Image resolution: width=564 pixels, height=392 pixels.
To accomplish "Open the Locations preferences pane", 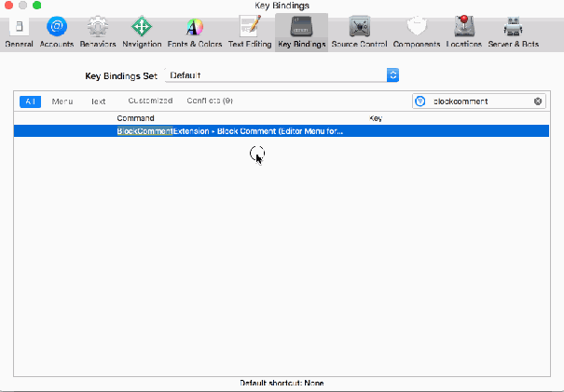I will click(x=463, y=31).
